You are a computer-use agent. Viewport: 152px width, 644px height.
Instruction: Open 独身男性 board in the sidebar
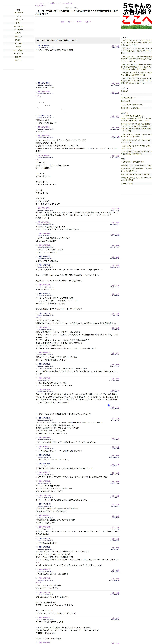click(18, 47)
